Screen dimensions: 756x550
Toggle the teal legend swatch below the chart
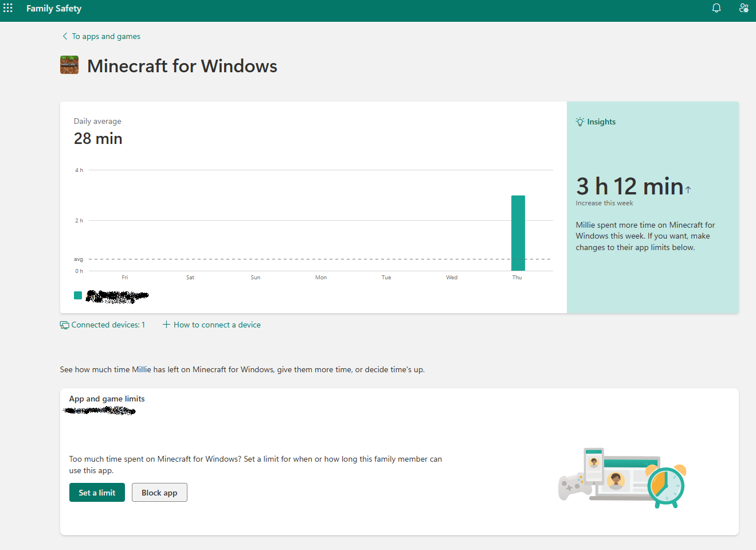coord(78,295)
